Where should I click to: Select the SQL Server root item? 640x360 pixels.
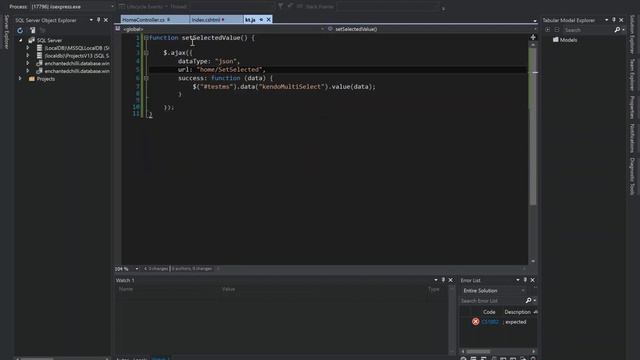(49, 40)
